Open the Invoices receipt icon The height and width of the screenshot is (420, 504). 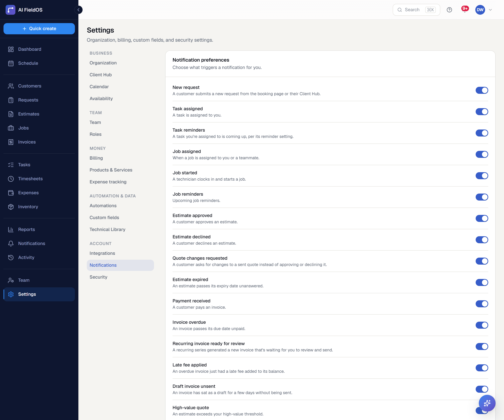coord(11,142)
